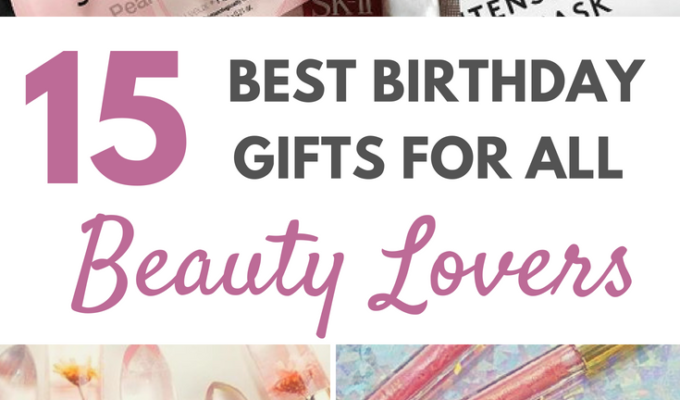Click the word FOR in the heading
Screen dimensions: 680x400
click(x=456, y=157)
